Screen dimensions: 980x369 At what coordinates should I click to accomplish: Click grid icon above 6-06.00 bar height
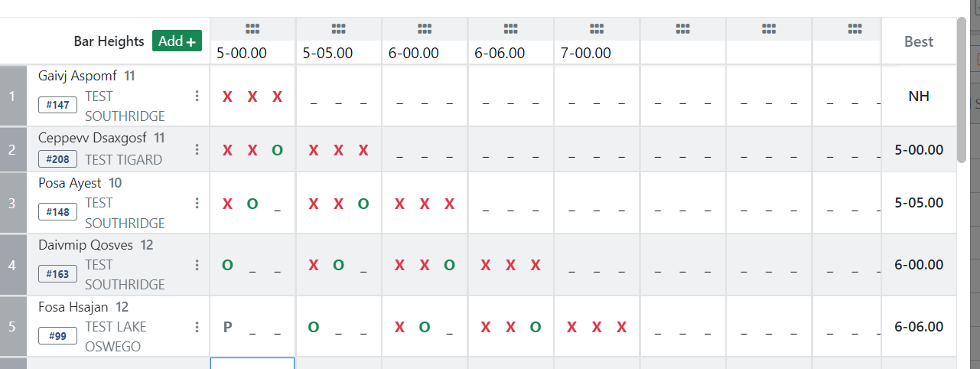tap(510, 29)
